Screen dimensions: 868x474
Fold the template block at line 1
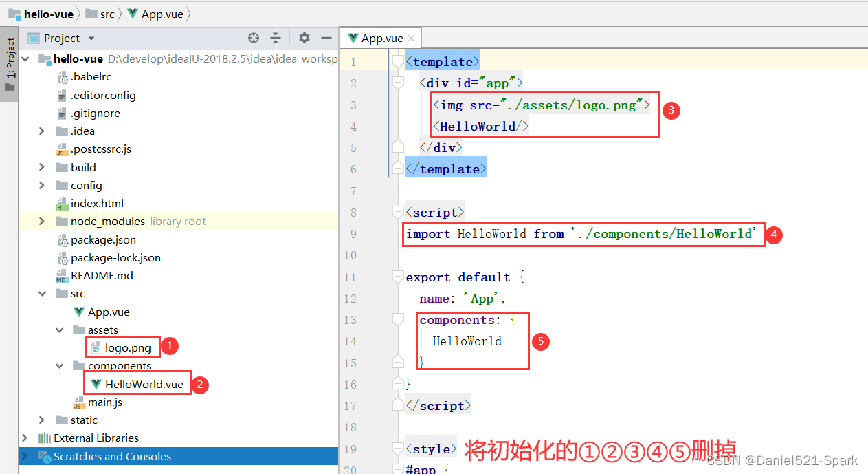coord(397,61)
